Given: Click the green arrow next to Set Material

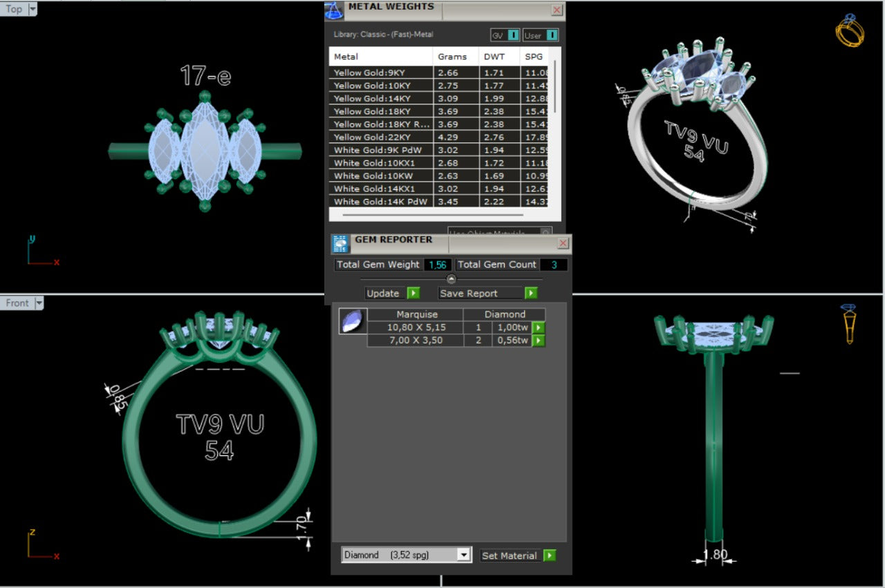Looking at the screenshot, I should (x=549, y=556).
